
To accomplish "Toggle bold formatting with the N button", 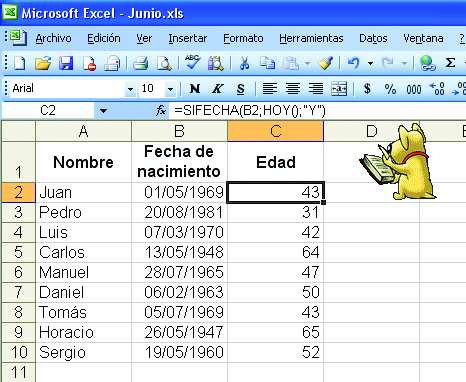I will [195, 89].
